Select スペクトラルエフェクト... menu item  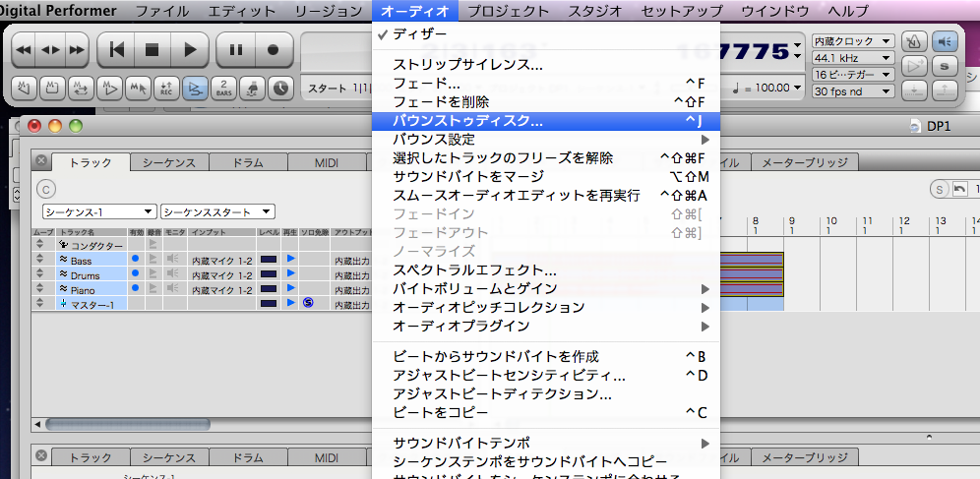(546, 270)
